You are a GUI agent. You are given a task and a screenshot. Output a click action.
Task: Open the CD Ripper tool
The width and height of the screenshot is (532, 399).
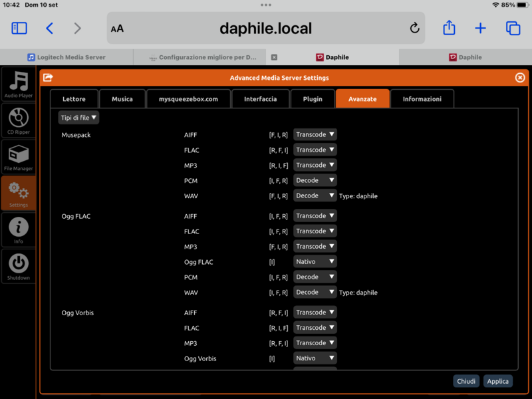coord(19,121)
